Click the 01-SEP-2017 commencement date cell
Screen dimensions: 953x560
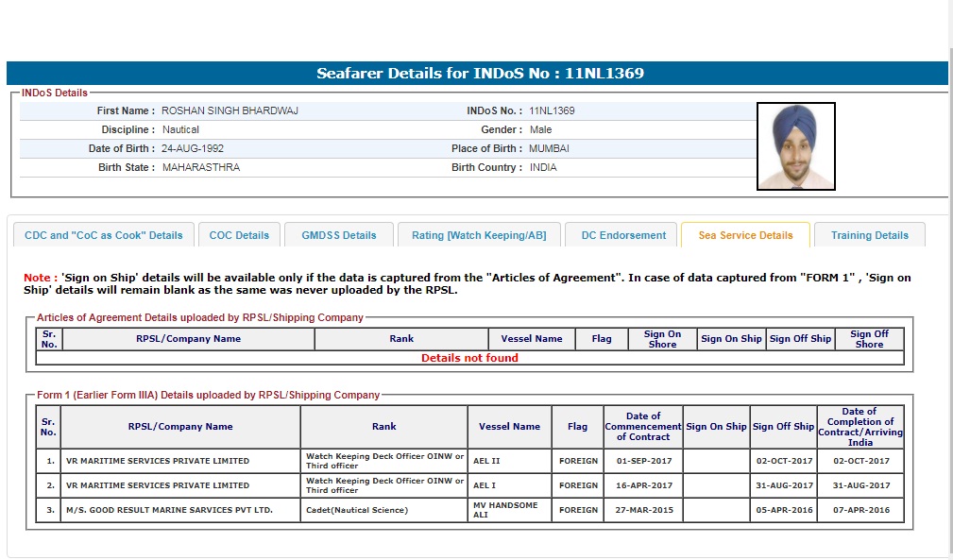tap(642, 461)
